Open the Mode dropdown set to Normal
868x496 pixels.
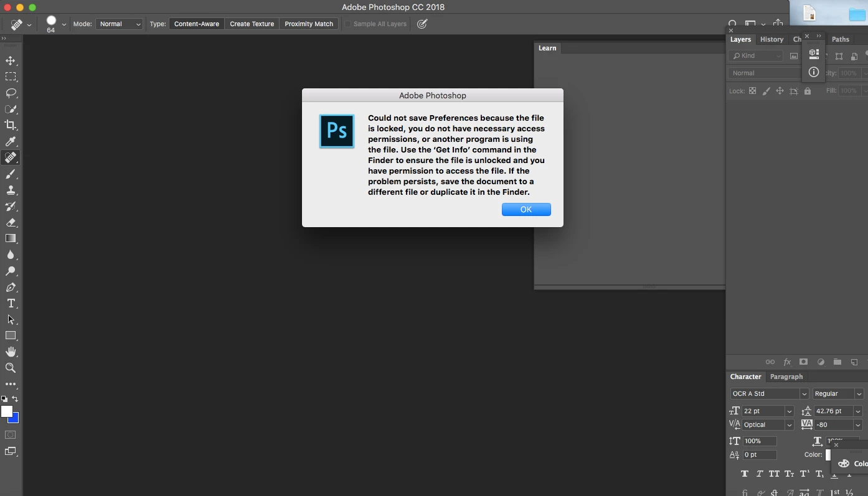(x=119, y=24)
